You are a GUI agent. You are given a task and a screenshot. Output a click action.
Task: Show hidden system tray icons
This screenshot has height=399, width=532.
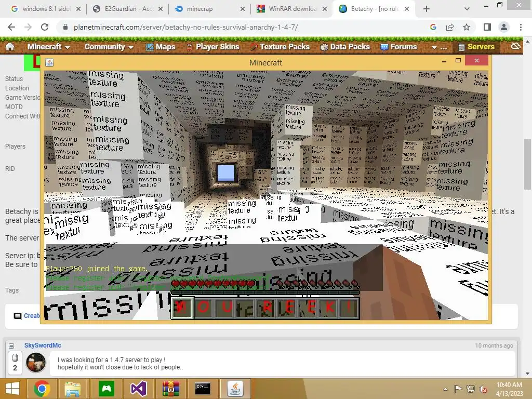pyautogui.click(x=445, y=389)
